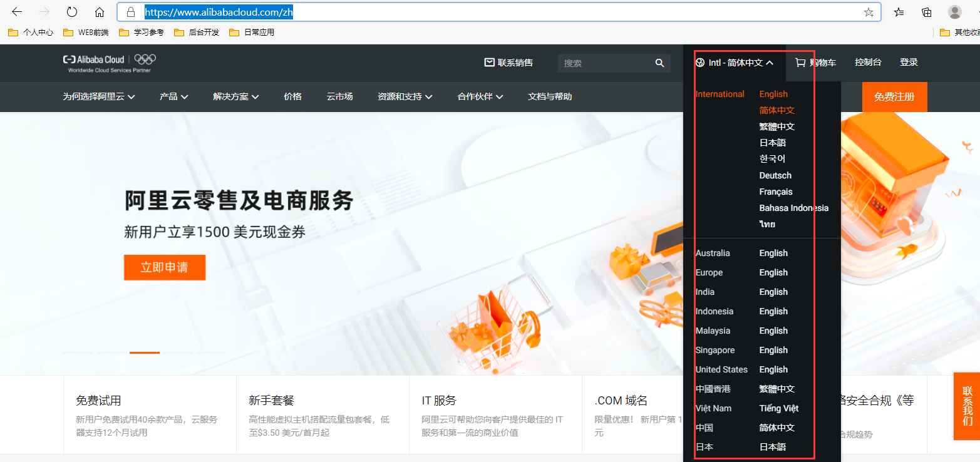
Task: Click the Indonesia region label
Action: pos(714,311)
